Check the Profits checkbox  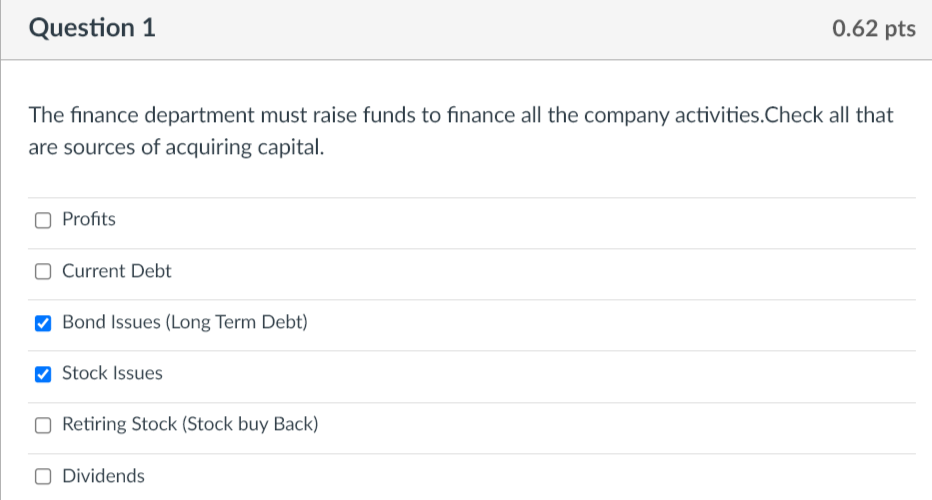coord(43,220)
